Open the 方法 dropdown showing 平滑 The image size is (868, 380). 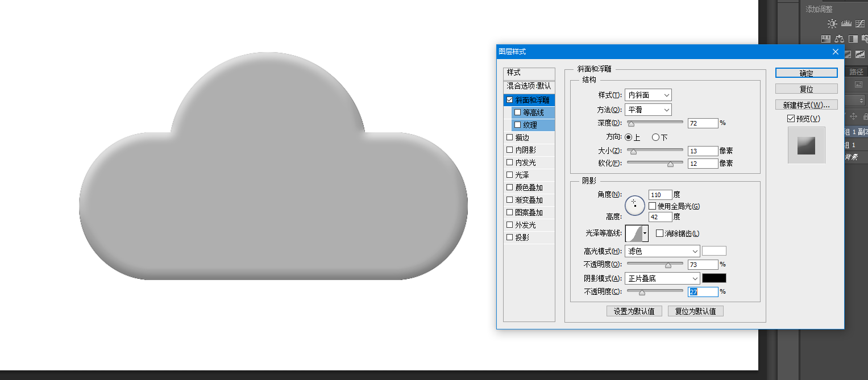coord(648,110)
